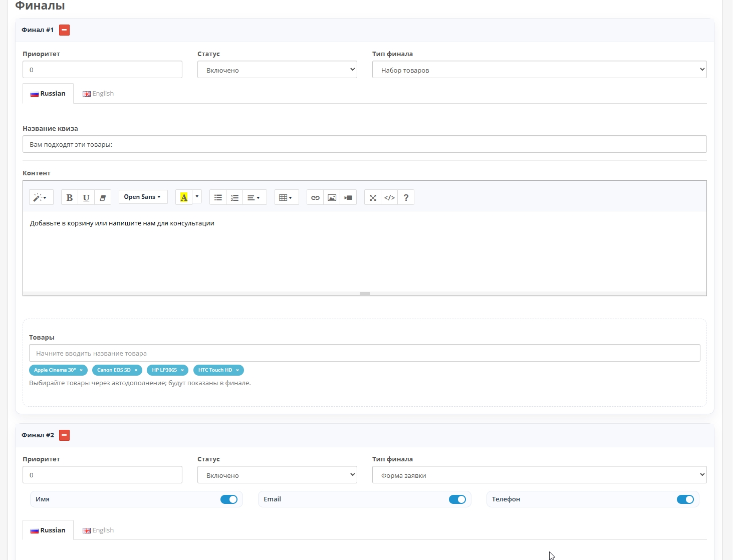Turn off the Email field switch
Screen dimensions: 733x560
click(457, 499)
